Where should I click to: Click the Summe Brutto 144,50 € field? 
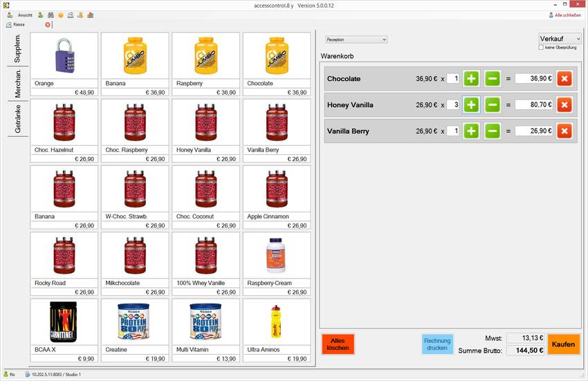[x=525, y=351]
